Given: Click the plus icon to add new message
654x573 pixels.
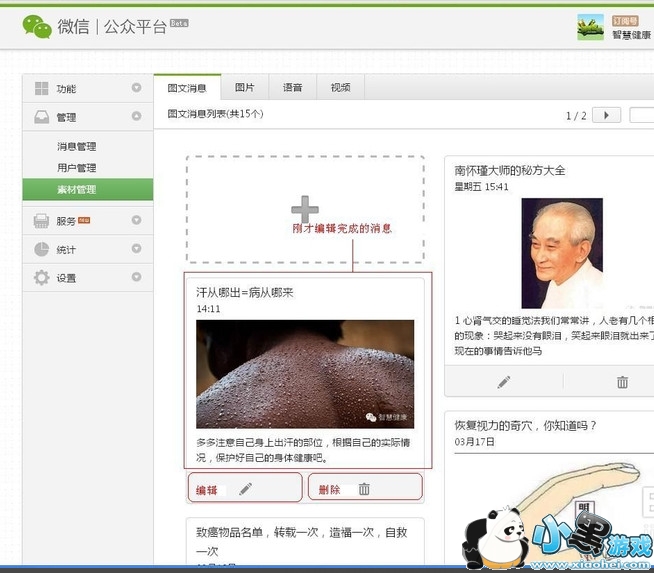Looking at the screenshot, I should 305,209.
